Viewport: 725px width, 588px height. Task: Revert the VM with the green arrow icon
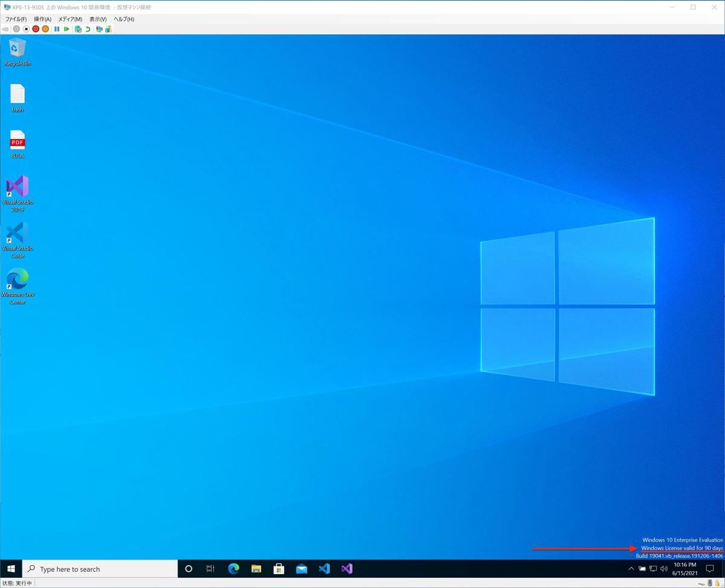click(x=88, y=29)
